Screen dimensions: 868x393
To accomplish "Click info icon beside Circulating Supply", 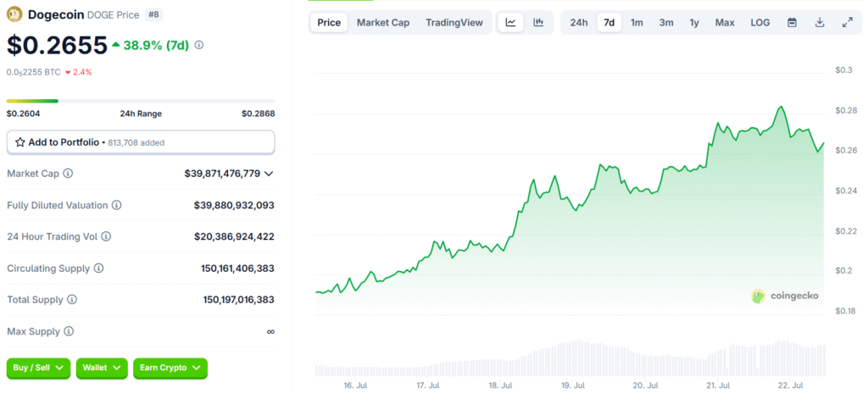I will pos(98,268).
